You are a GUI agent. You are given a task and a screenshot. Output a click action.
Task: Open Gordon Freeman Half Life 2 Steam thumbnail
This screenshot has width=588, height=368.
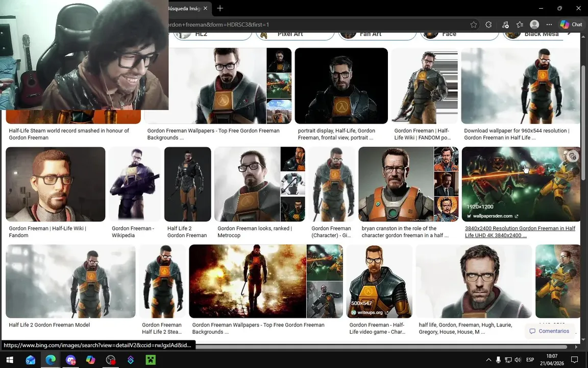point(162,281)
